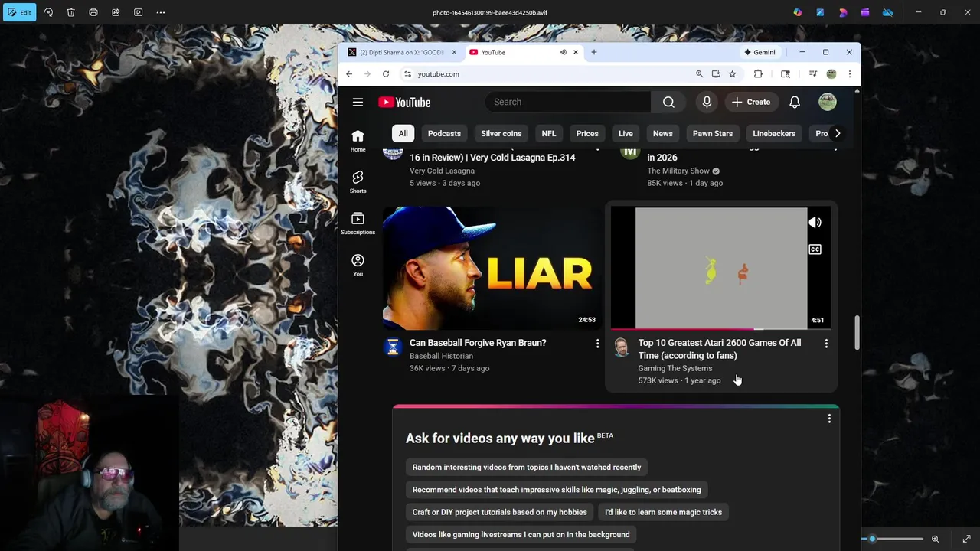Open Chrome three-dot menu
Viewport: 980px width, 551px height.
(x=849, y=74)
